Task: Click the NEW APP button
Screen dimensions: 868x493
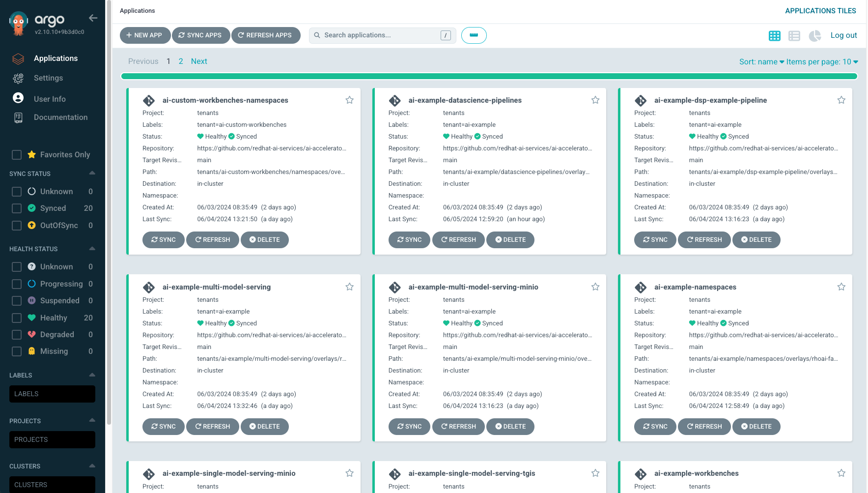Action: click(x=145, y=35)
